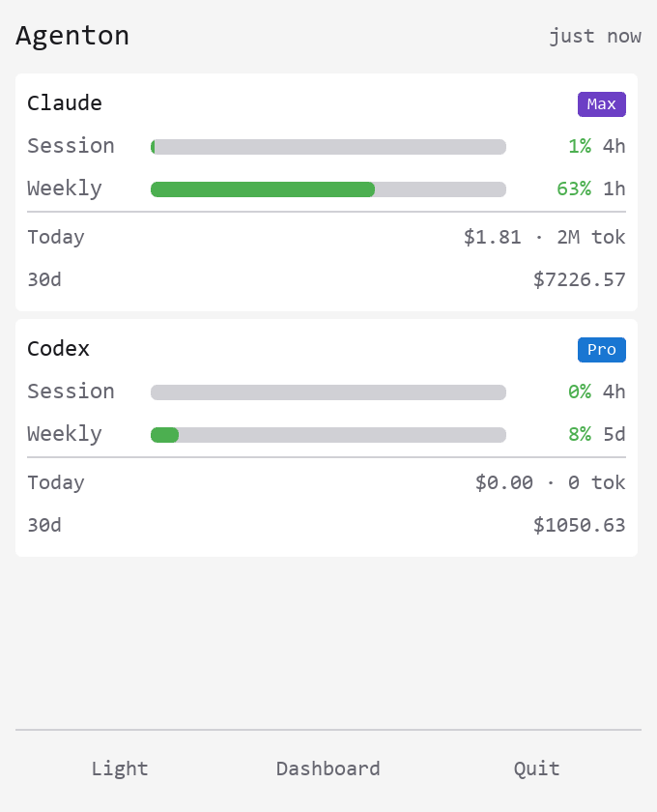Quit the Agenton app

(x=536, y=768)
